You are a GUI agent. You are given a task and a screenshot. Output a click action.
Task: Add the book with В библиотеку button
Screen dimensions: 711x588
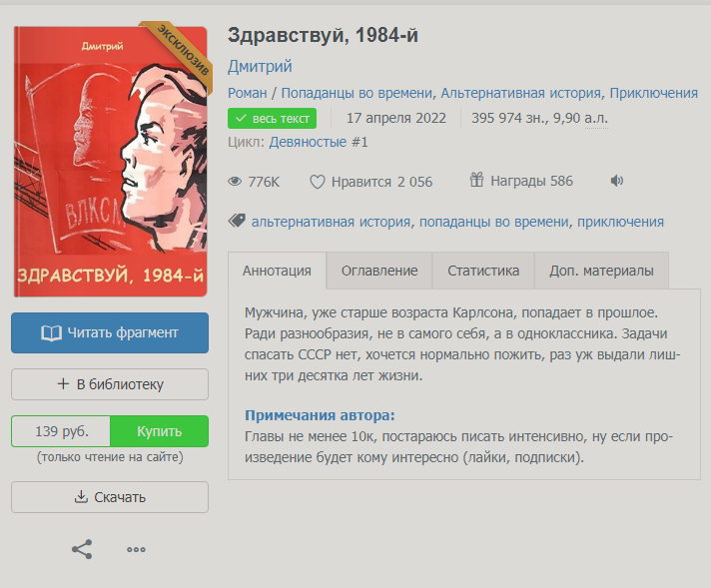tap(110, 384)
